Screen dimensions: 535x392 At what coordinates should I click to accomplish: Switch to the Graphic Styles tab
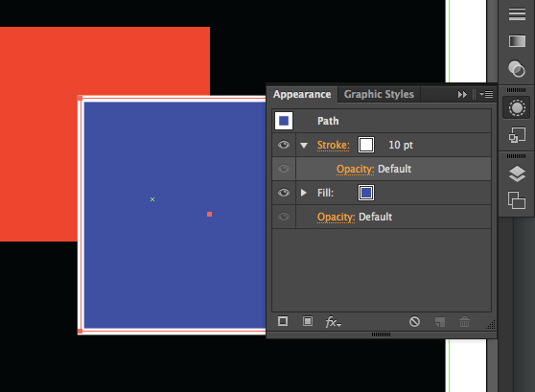379,94
